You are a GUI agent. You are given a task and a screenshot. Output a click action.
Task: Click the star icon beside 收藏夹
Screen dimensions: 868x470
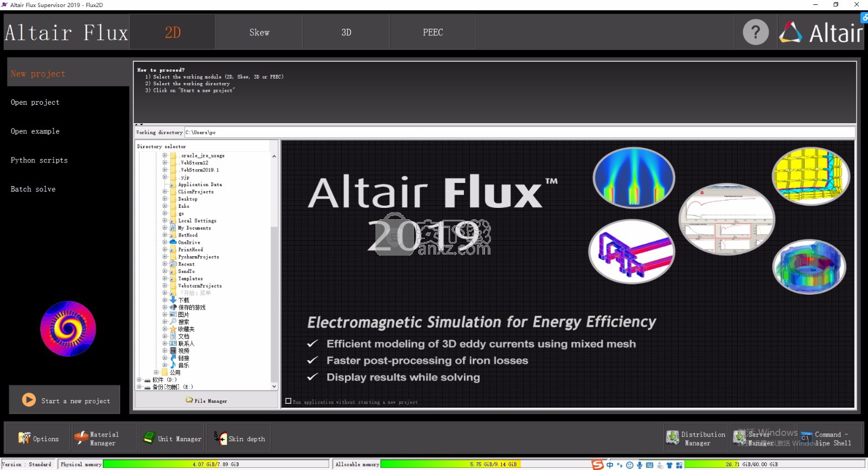(x=173, y=329)
